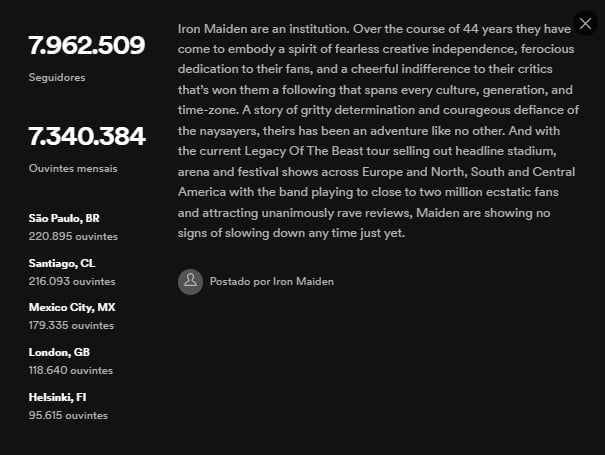Click the 7.340.384 monthly listeners number
605x455 pixels.
[87, 136]
